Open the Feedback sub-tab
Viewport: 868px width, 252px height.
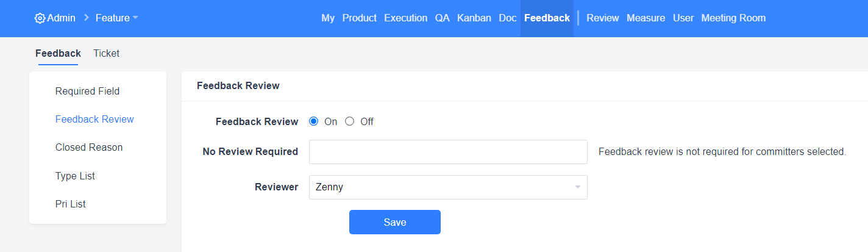58,53
